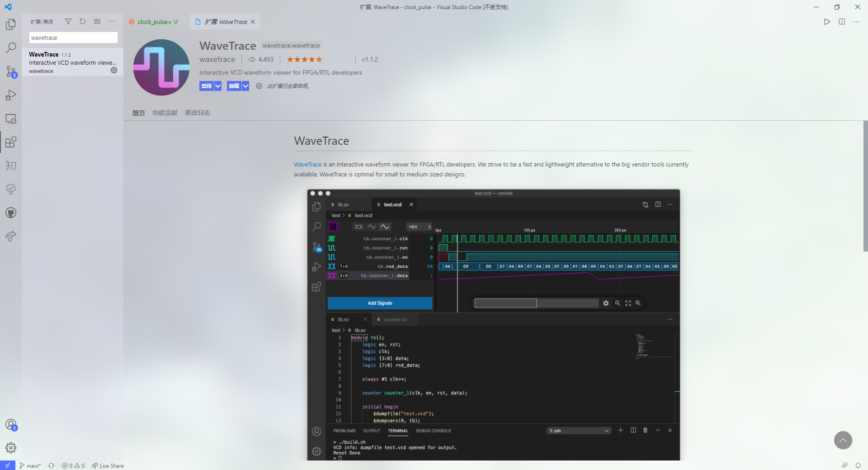Open the uninstall options dropdown arrow
868x470 pixels.
pyautogui.click(x=245, y=86)
